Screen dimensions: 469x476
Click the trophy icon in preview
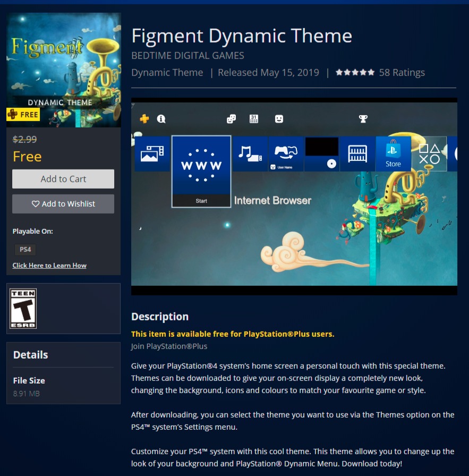click(x=363, y=118)
